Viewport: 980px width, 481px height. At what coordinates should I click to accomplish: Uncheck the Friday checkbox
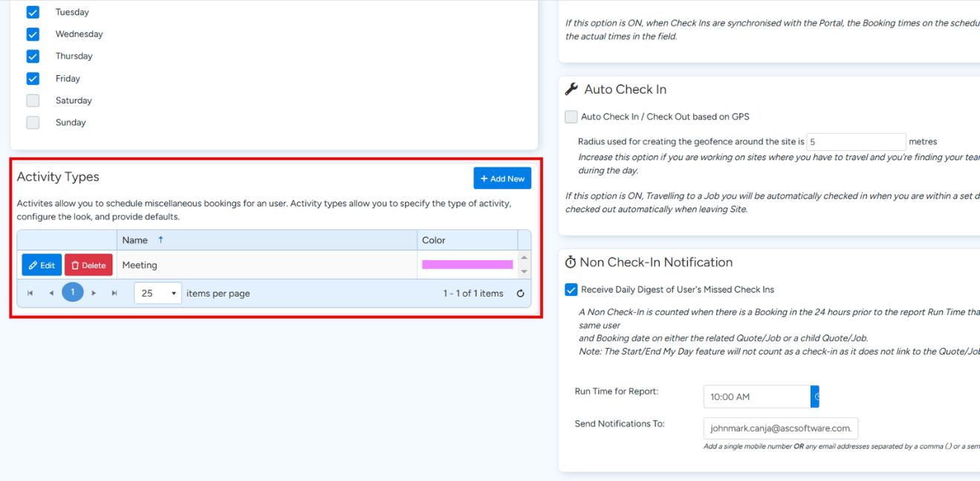coord(33,78)
